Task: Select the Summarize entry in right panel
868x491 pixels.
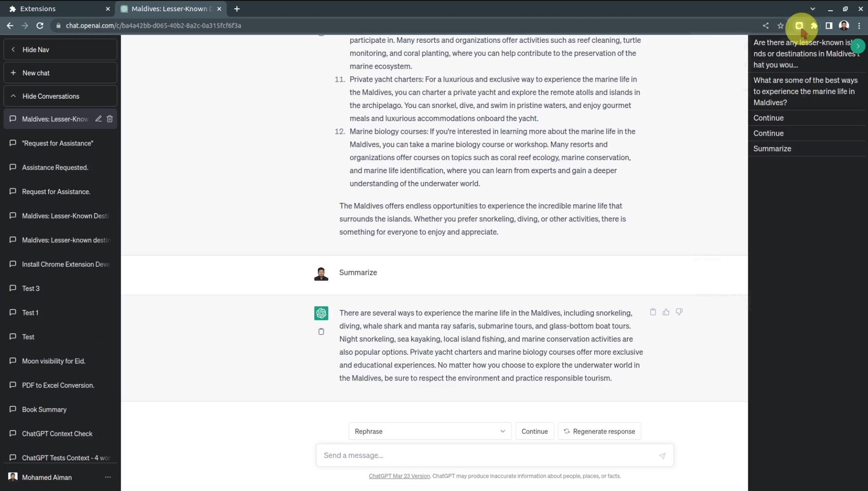Action: pyautogui.click(x=806, y=148)
